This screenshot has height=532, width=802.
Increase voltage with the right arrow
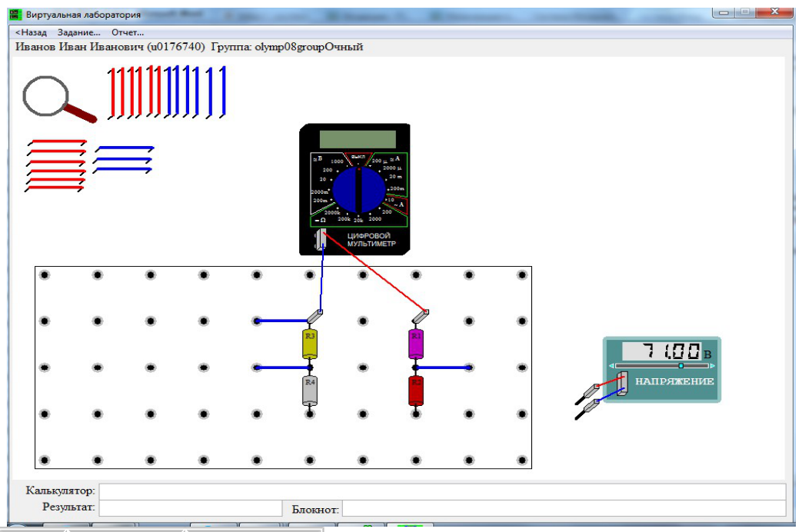click(x=713, y=366)
